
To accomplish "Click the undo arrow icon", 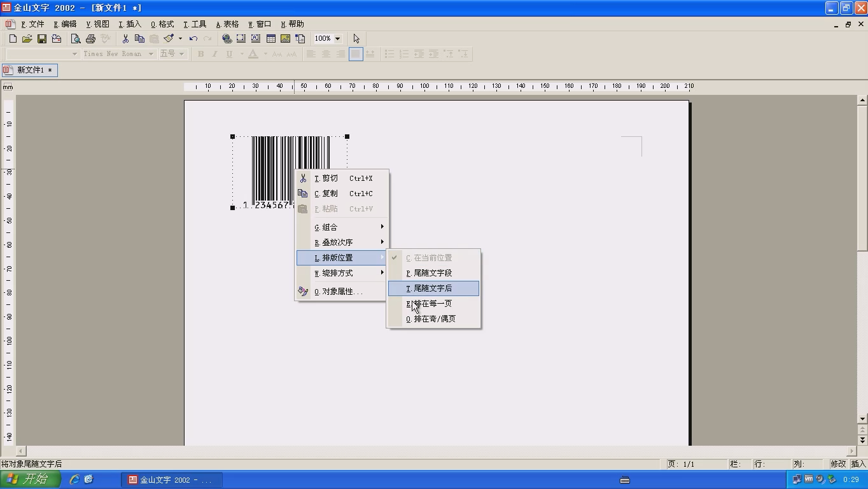I will pos(193,39).
